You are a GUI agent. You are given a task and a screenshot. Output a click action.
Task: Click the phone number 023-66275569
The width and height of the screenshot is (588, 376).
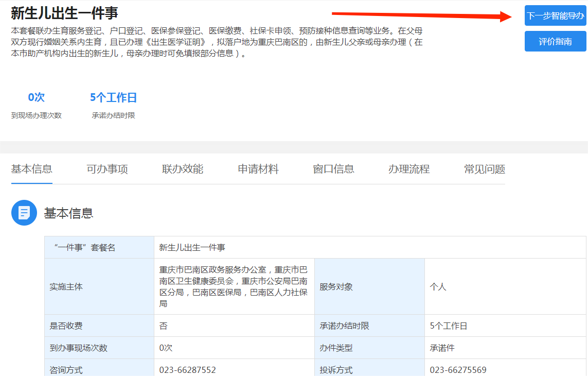point(458,370)
